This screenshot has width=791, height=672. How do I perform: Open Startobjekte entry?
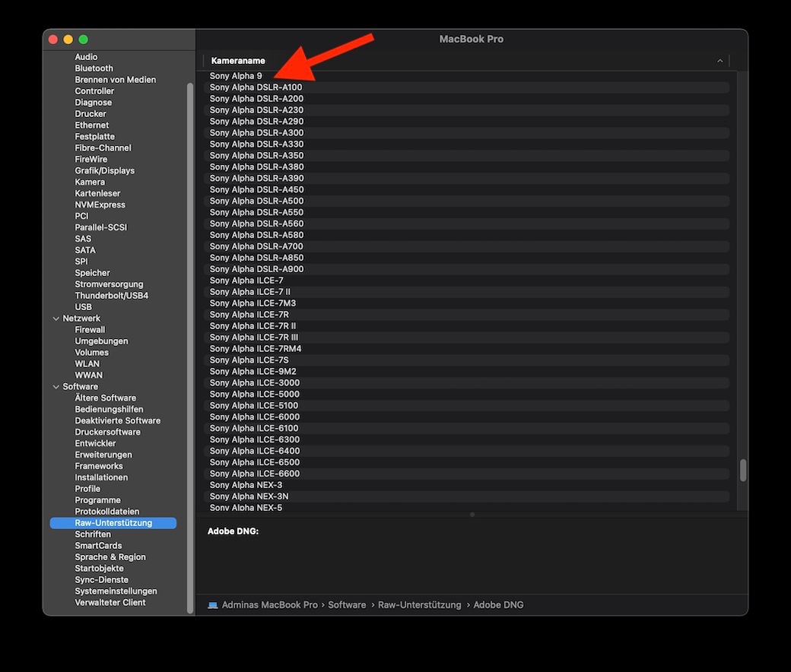point(99,569)
